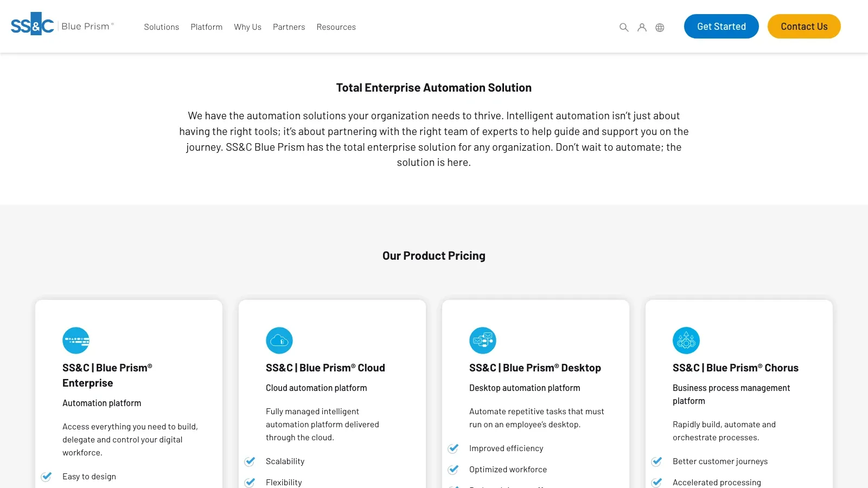Image resolution: width=868 pixels, height=488 pixels.
Task: Click the Desktop description about repetitive tasks
Action: pos(537,418)
